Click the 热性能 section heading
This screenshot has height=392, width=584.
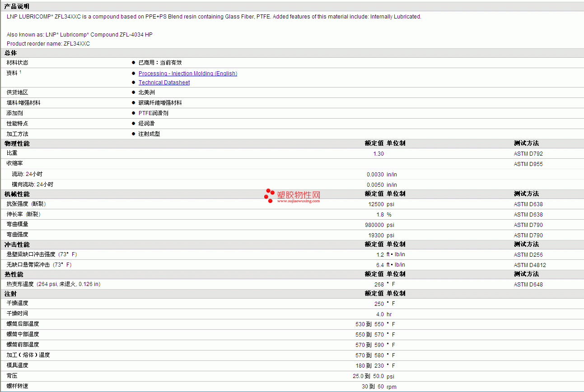pyautogui.click(x=14, y=274)
